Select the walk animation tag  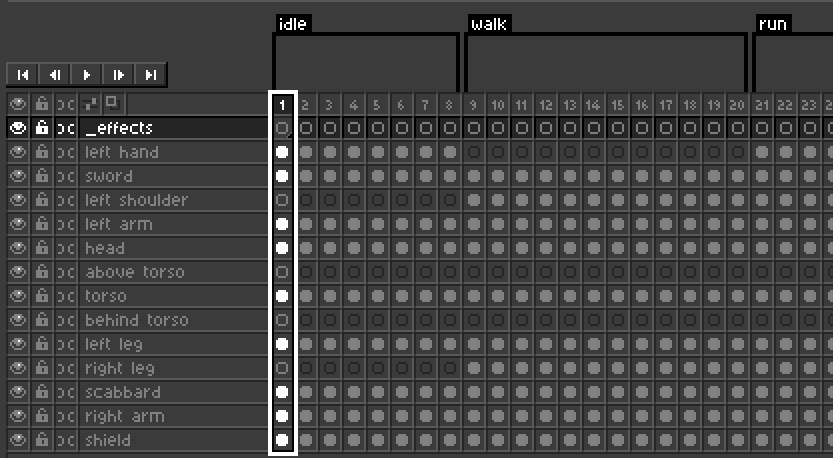pyautogui.click(x=489, y=23)
